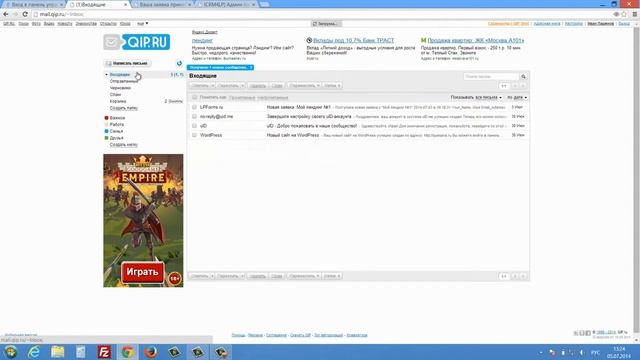Dismiss the blue new-message notification banner
The height and width of the screenshot is (360, 640).
click(251, 67)
